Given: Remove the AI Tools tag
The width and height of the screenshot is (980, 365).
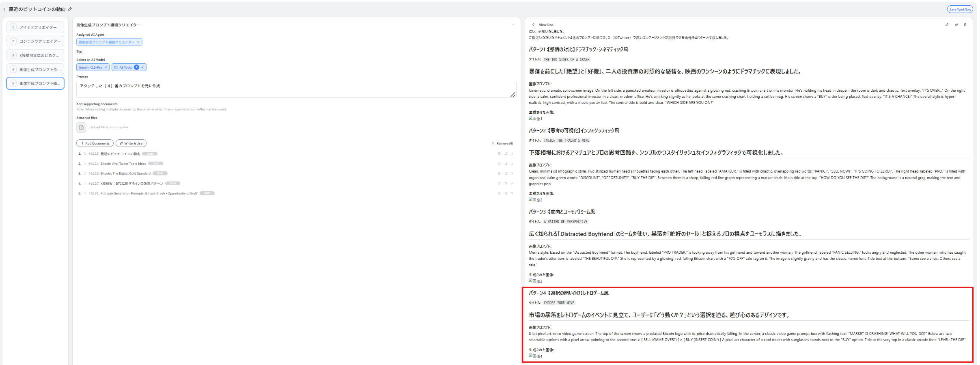Looking at the screenshot, I should click(142, 67).
